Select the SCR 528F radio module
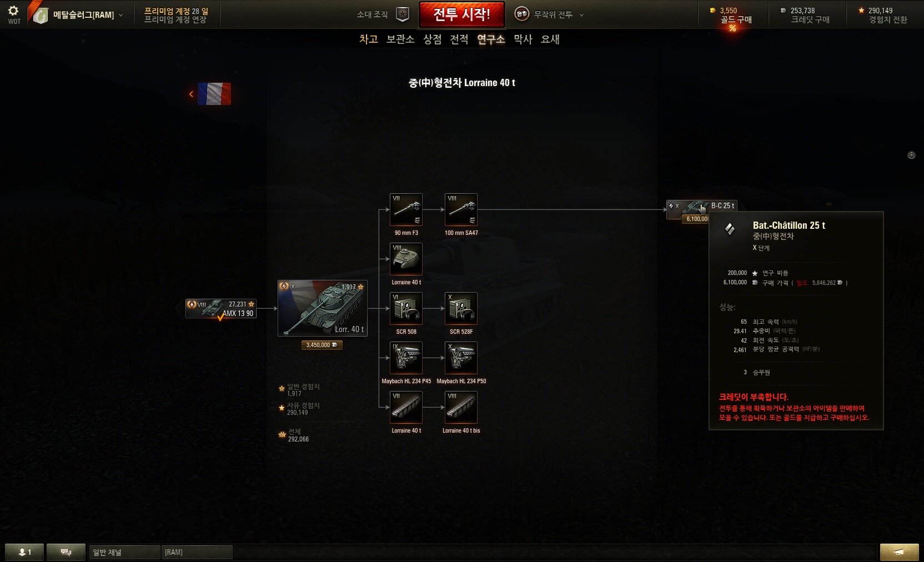924x562 pixels. (461, 308)
